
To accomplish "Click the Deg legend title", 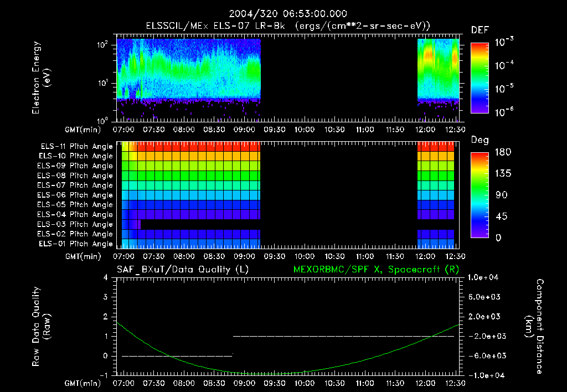I will pyautogui.click(x=480, y=140).
